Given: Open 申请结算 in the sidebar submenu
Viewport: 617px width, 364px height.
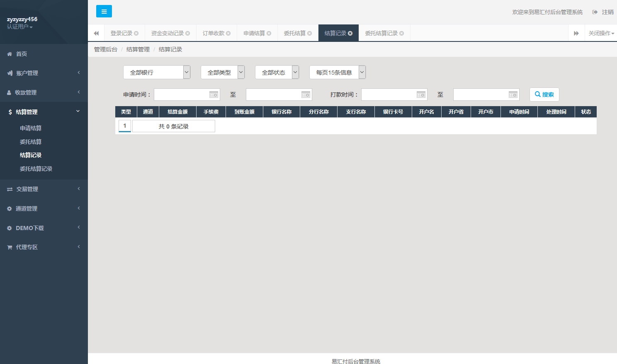Looking at the screenshot, I should pyautogui.click(x=31, y=128).
